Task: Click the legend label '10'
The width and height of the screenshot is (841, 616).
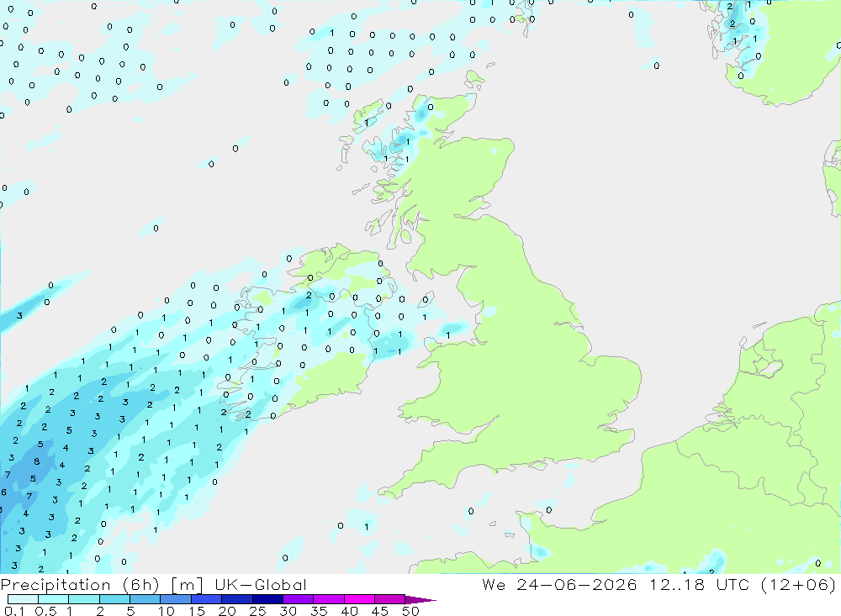Action: [167, 611]
